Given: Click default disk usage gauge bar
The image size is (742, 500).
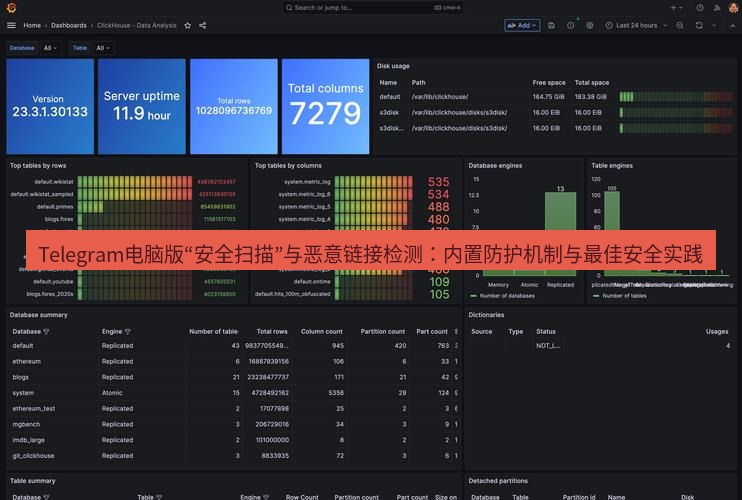Looking at the screenshot, I should (x=676, y=97).
